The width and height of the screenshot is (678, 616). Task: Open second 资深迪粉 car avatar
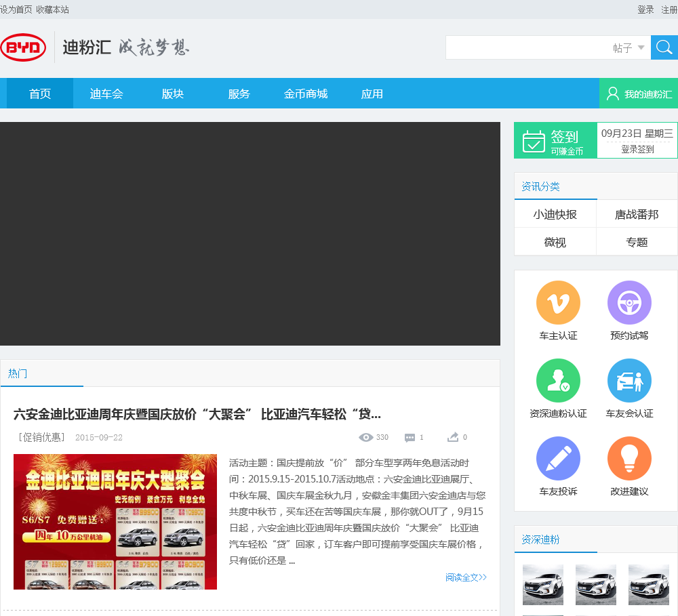596,585
